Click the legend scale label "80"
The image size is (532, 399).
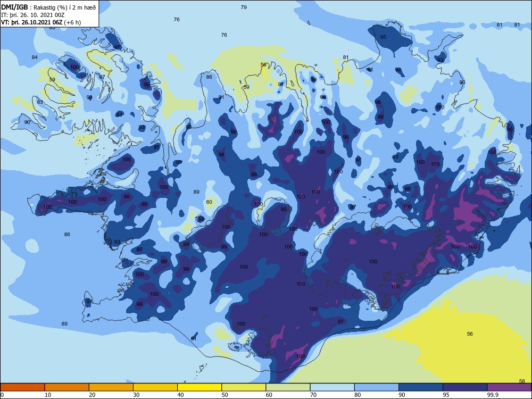[x=358, y=395]
